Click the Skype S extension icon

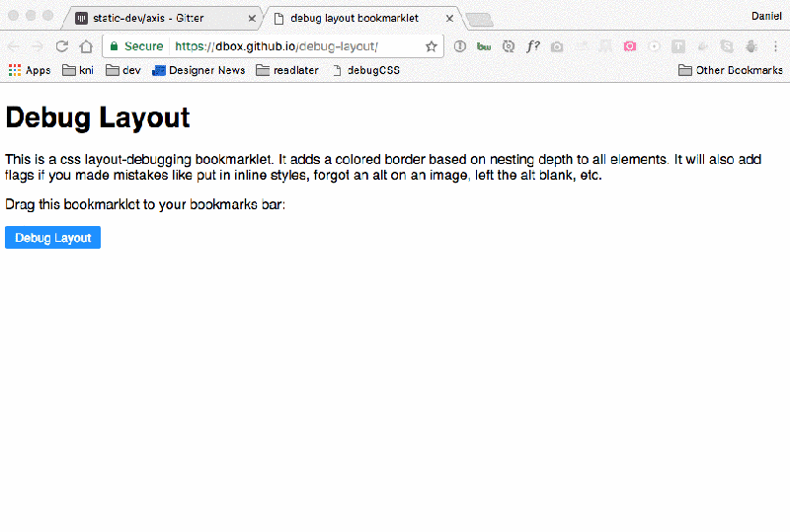pyautogui.click(x=727, y=46)
